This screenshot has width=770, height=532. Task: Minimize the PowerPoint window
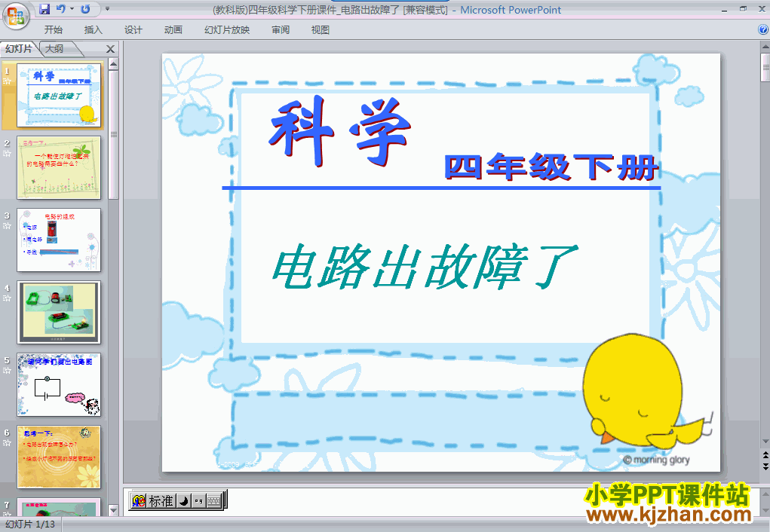[x=725, y=9]
